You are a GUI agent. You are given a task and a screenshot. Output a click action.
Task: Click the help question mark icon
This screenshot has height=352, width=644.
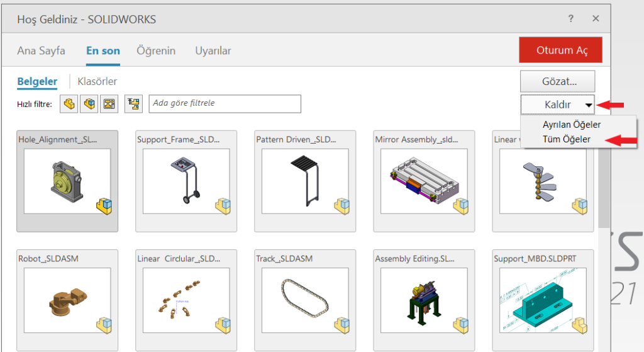click(x=571, y=19)
